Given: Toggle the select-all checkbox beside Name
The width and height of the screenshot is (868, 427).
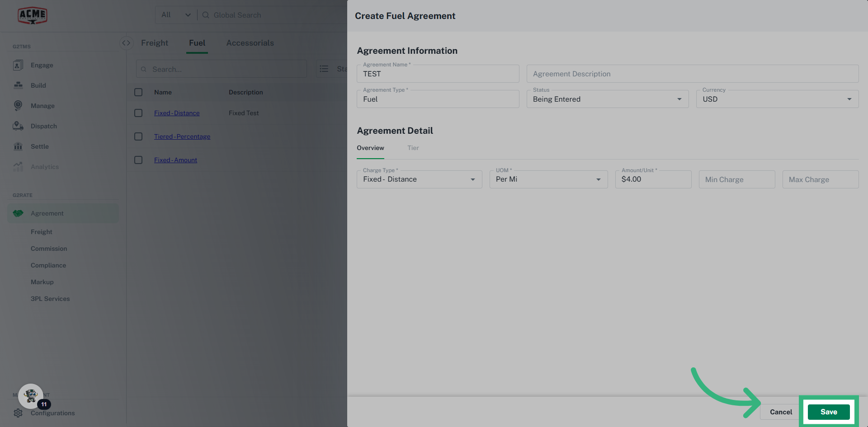Looking at the screenshot, I should tap(138, 92).
